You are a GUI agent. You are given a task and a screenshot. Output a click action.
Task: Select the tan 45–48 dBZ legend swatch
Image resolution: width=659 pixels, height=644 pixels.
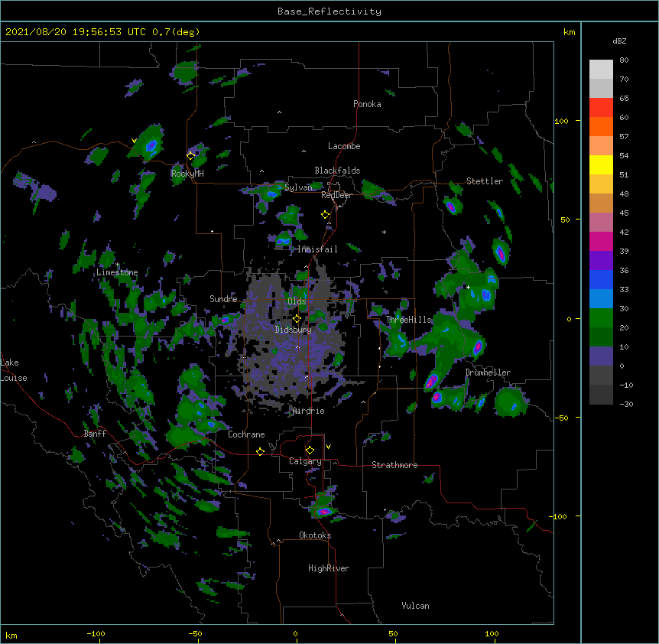[x=601, y=203]
